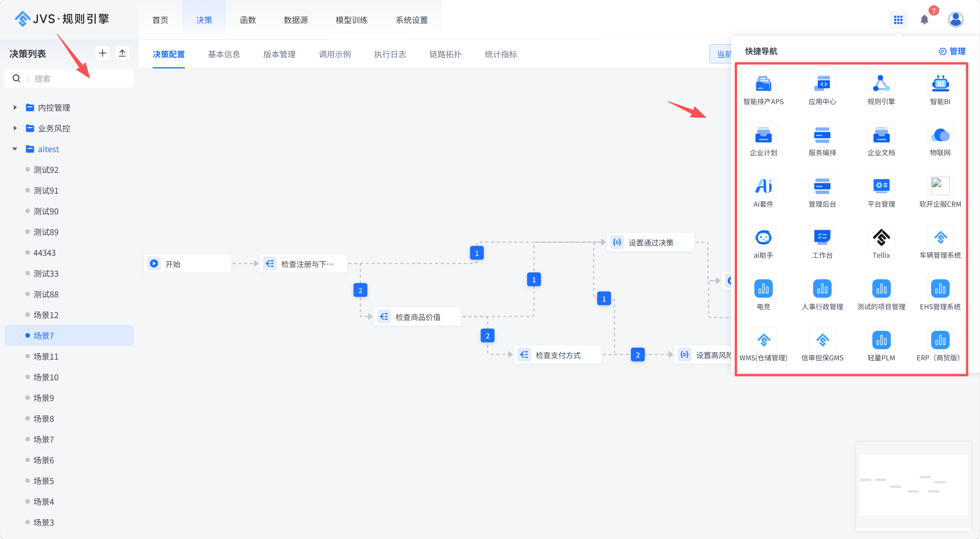Open 车辆管理系统 from quick navigation

click(940, 237)
